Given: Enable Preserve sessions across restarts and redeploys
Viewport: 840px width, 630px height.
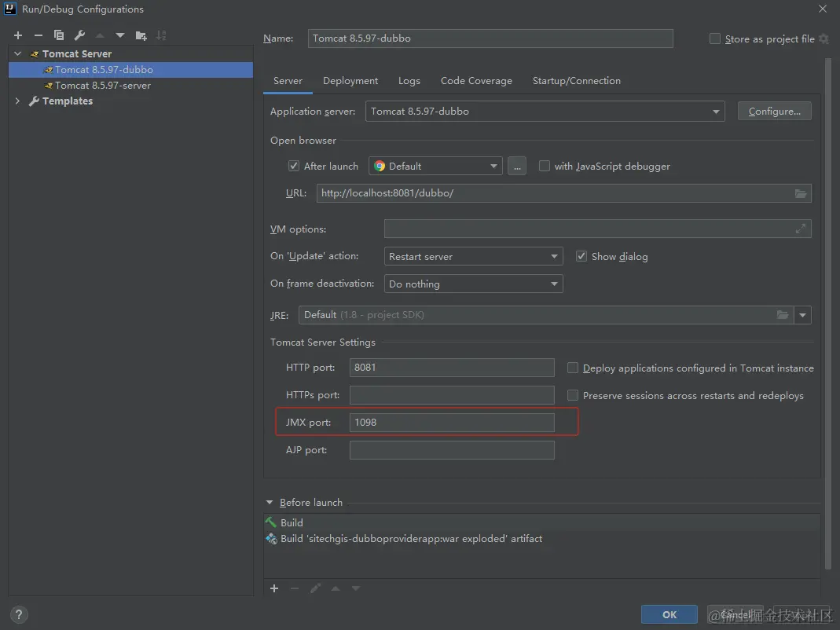Looking at the screenshot, I should pos(573,395).
